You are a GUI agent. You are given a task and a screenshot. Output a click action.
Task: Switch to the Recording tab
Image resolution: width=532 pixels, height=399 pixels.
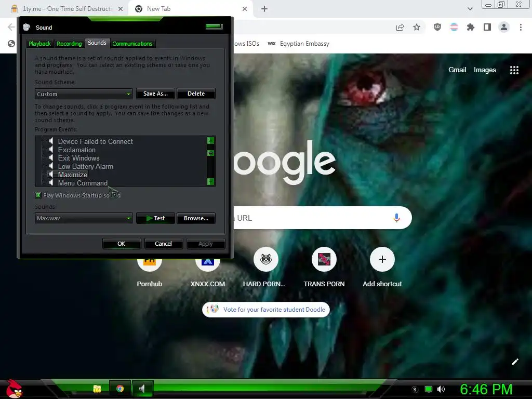point(69,44)
